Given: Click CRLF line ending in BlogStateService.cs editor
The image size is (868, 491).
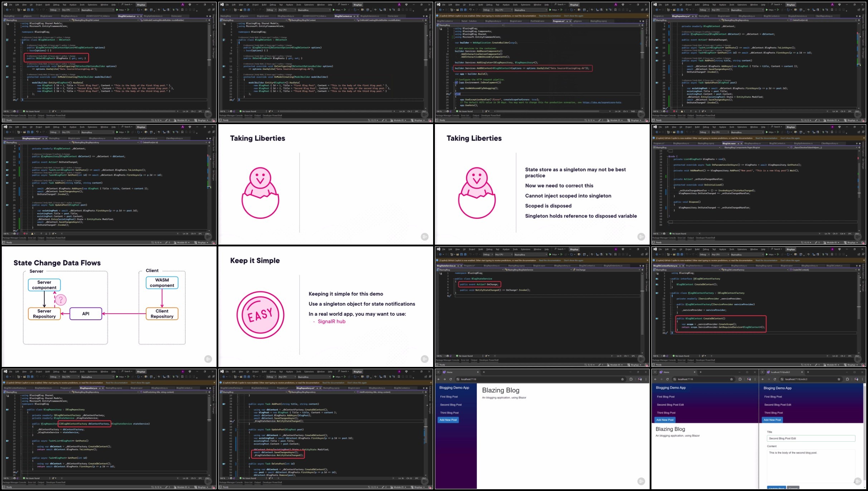Looking at the screenshot, I should coord(640,356).
